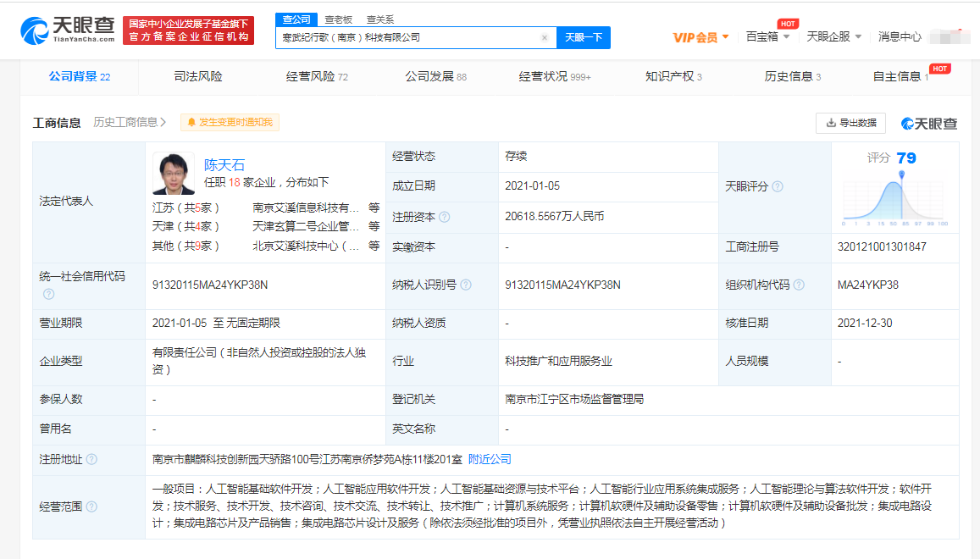Click the 导出数据 export button
The width and height of the screenshot is (980, 559).
pyautogui.click(x=850, y=123)
